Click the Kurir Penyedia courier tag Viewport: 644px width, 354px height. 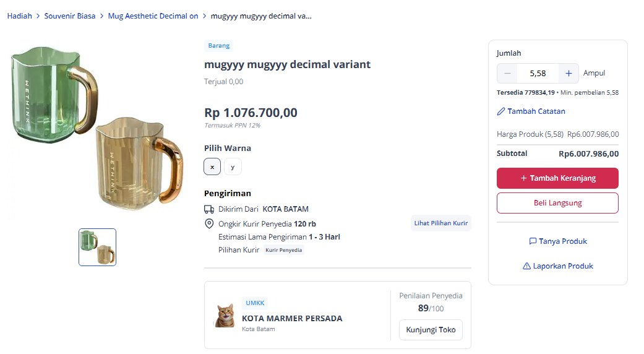284,250
